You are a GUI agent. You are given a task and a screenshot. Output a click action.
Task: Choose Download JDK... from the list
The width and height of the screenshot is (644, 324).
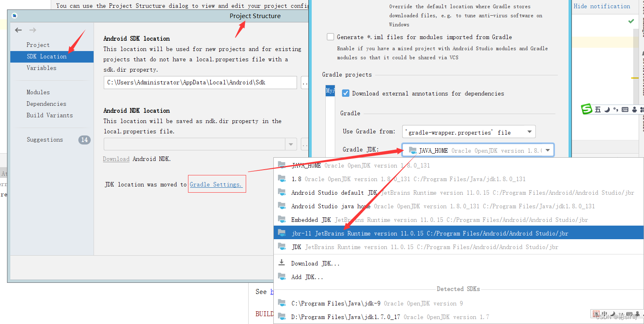pyautogui.click(x=458, y=263)
